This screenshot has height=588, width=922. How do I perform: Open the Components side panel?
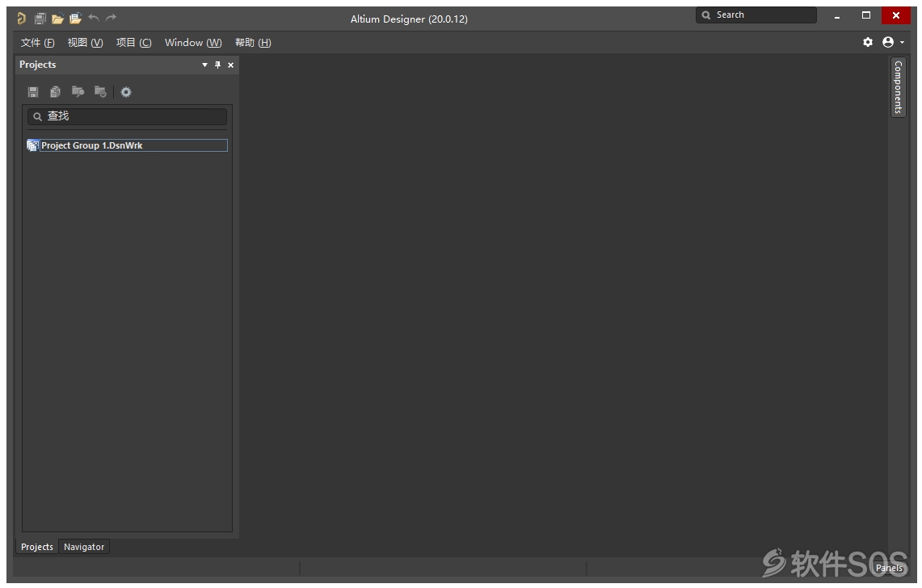click(x=898, y=87)
